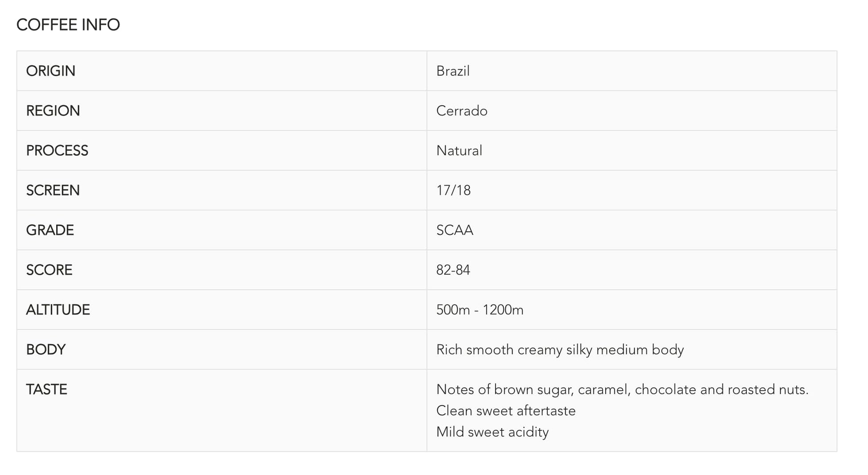Select the 17/18 screen size value
This screenshot has height=475, width=868.
(453, 190)
